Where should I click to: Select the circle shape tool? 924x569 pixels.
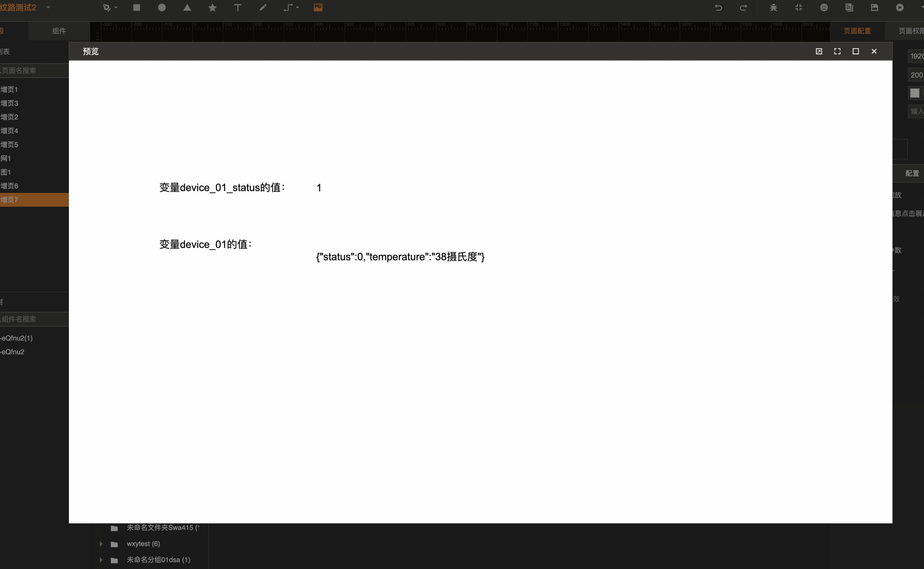[162, 7]
